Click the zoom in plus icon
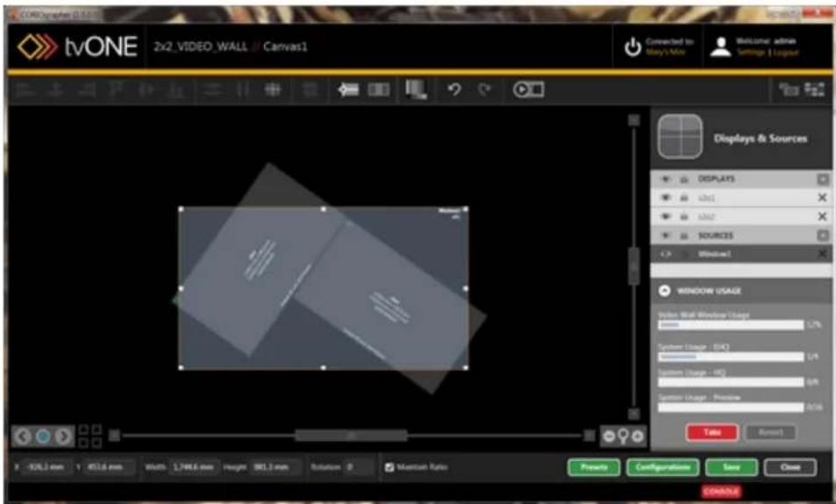Image resolution: width=836 pixels, height=504 pixels. 638,437
